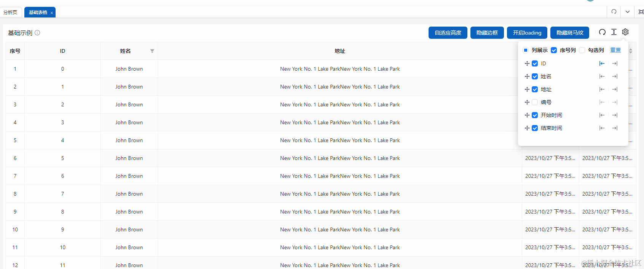Uncheck the 序号列 checkbox
The image size is (644, 269).
[x=554, y=50]
